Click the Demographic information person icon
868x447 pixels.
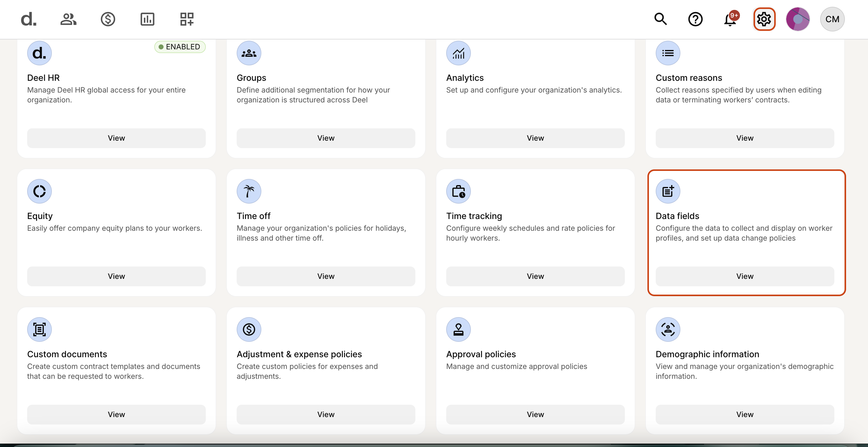[x=668, y=329]
